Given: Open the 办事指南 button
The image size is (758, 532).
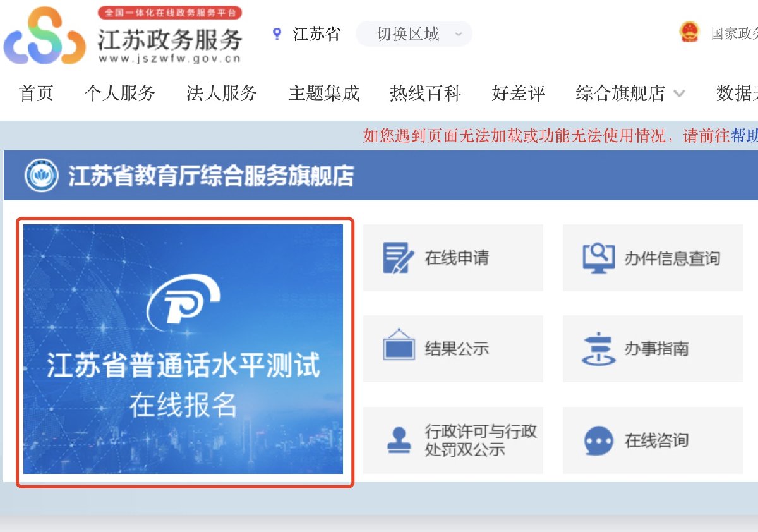Looking at the screenshot, I should tap(653, 348).
